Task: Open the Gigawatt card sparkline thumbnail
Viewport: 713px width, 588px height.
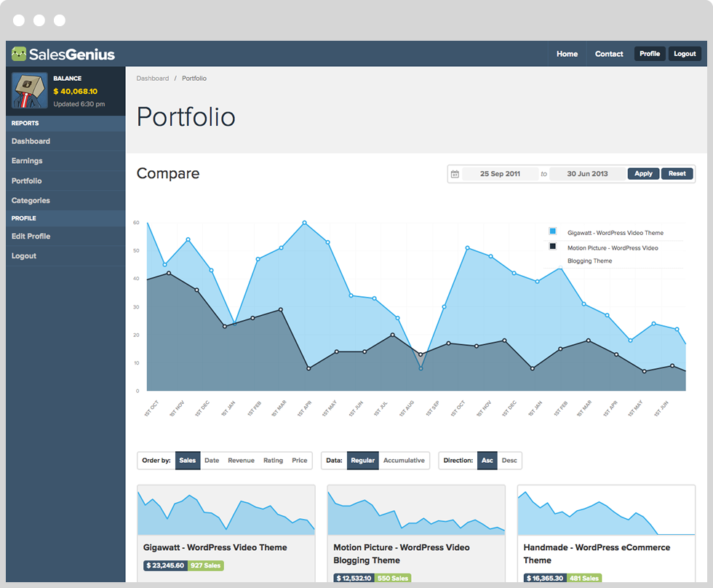Action: tap(226, 510)
